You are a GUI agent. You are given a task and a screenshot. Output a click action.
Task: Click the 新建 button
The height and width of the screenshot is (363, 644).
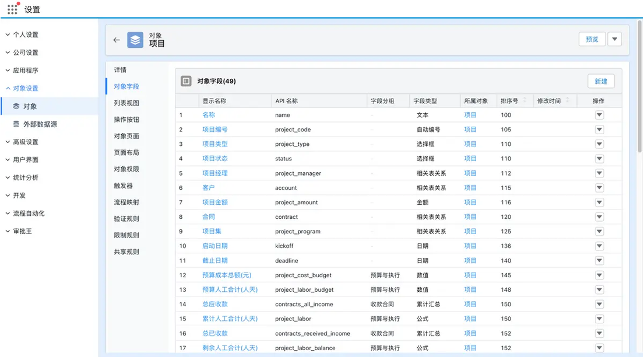pos(600,82)
